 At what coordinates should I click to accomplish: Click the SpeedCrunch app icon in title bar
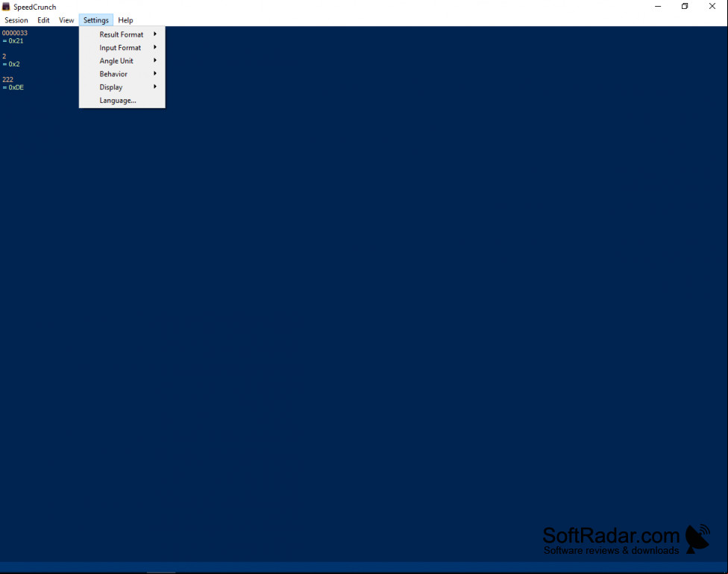6,7
